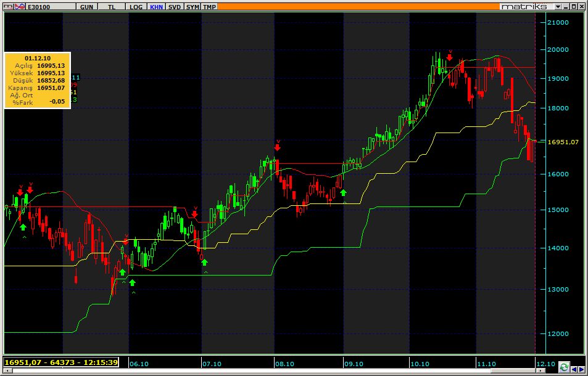
Task: Open the GUN period selector
Action: pos(87,7)
